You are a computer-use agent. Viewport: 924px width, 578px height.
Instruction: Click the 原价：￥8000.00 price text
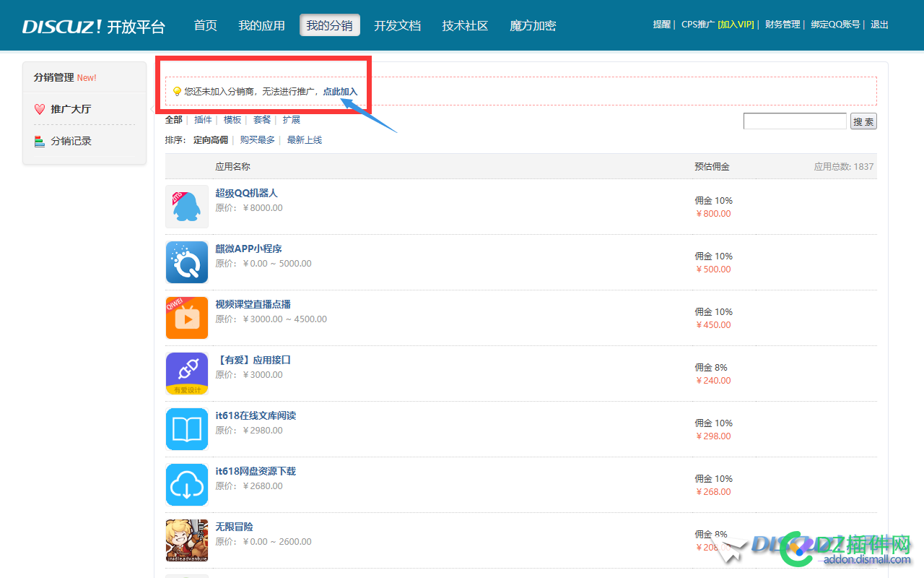249,208
